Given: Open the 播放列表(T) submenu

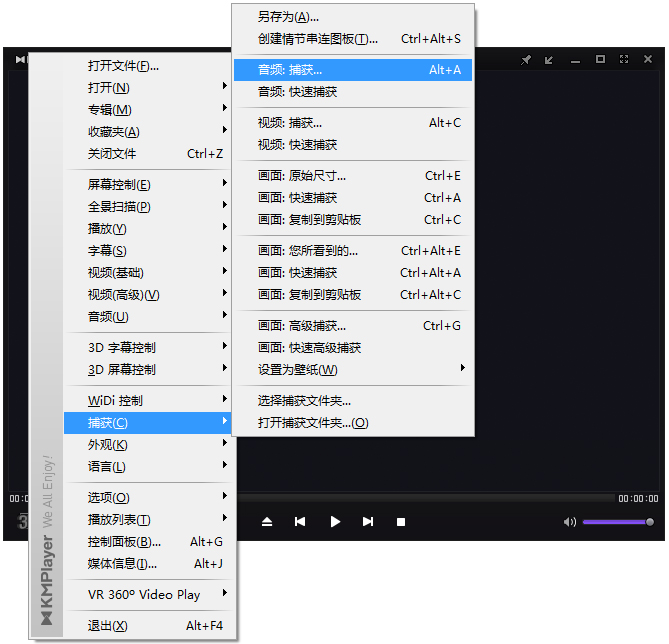Looking at the screenshot, I should point(148,519).
